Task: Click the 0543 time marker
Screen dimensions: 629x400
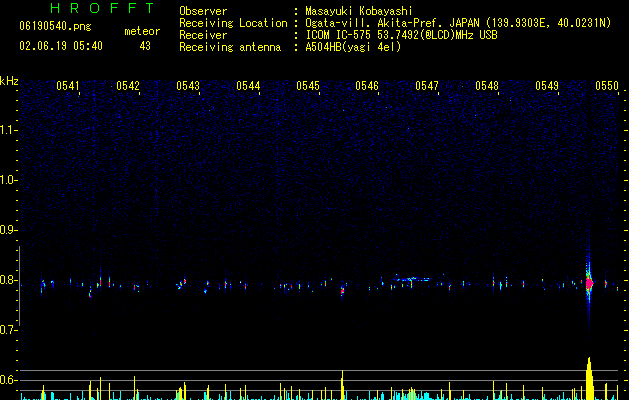Action: [188, 86]
